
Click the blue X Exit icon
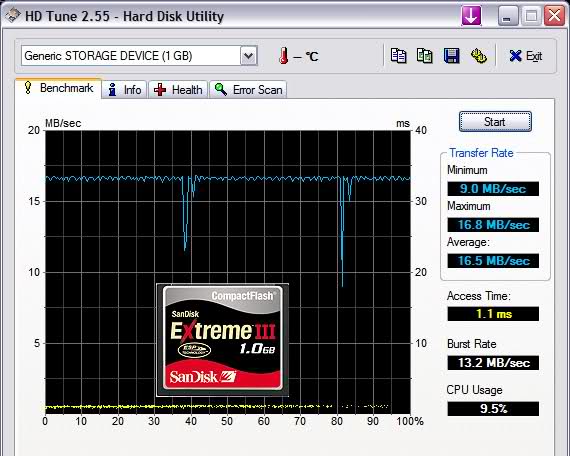(x=515, y=56)
